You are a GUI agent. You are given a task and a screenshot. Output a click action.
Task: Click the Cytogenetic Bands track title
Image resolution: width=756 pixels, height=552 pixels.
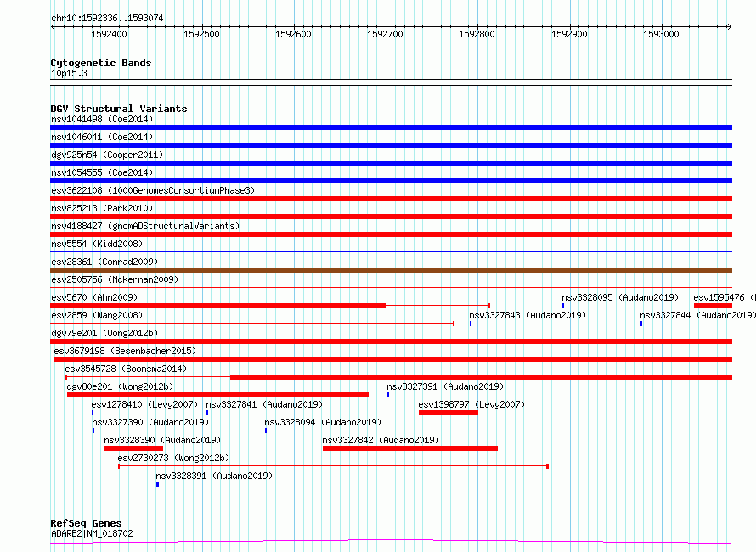(101, 63)
